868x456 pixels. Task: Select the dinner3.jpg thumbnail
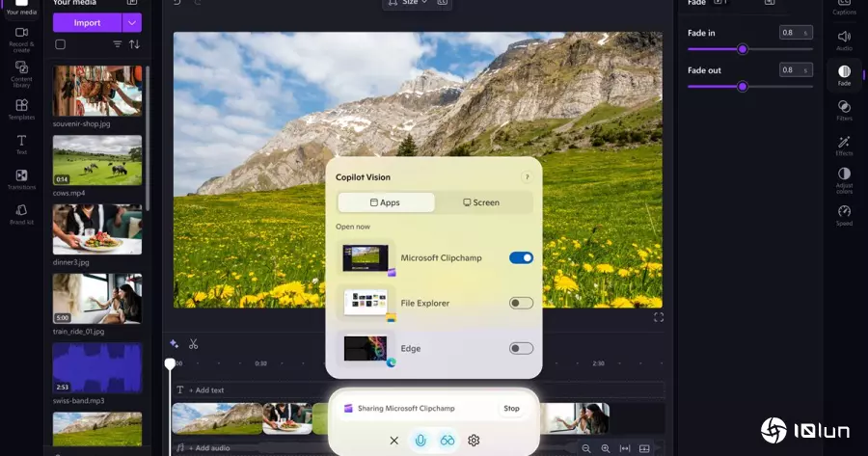(x=97, y=229)
